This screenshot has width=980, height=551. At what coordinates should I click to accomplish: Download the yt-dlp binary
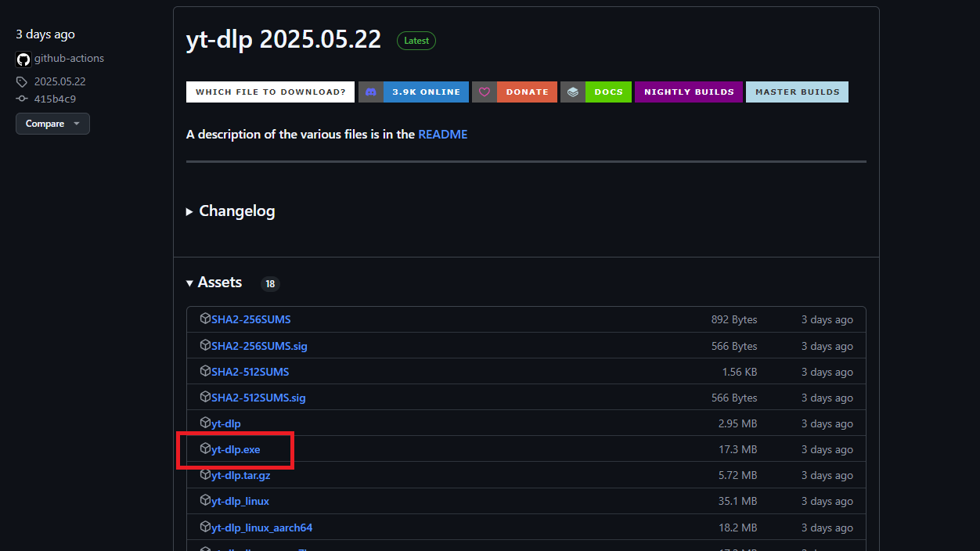pos(226,423)
